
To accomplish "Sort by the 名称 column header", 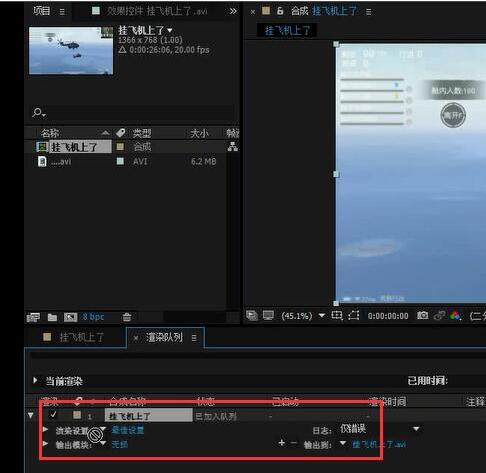I will (50, 133).
